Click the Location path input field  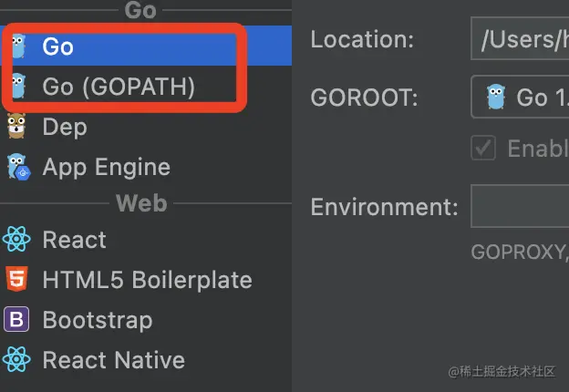point(520,38)
